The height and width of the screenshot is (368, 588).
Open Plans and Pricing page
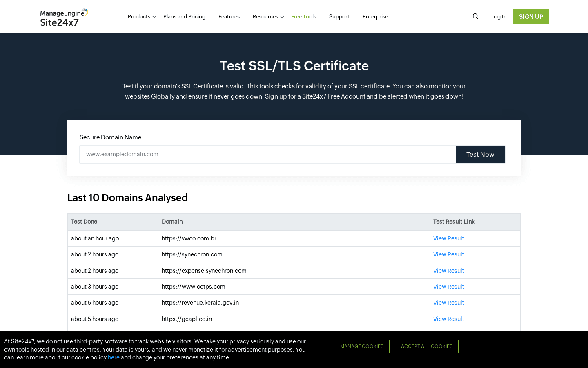(184, 17)
